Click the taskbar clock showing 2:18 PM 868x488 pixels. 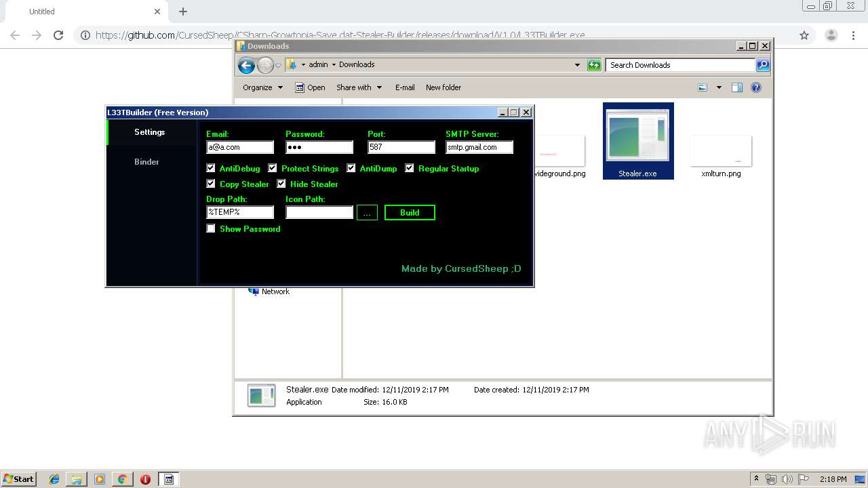833,479
